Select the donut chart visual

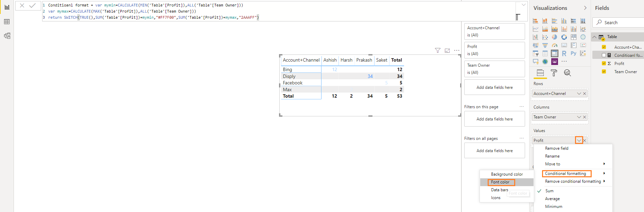click(x=564, y=37)
